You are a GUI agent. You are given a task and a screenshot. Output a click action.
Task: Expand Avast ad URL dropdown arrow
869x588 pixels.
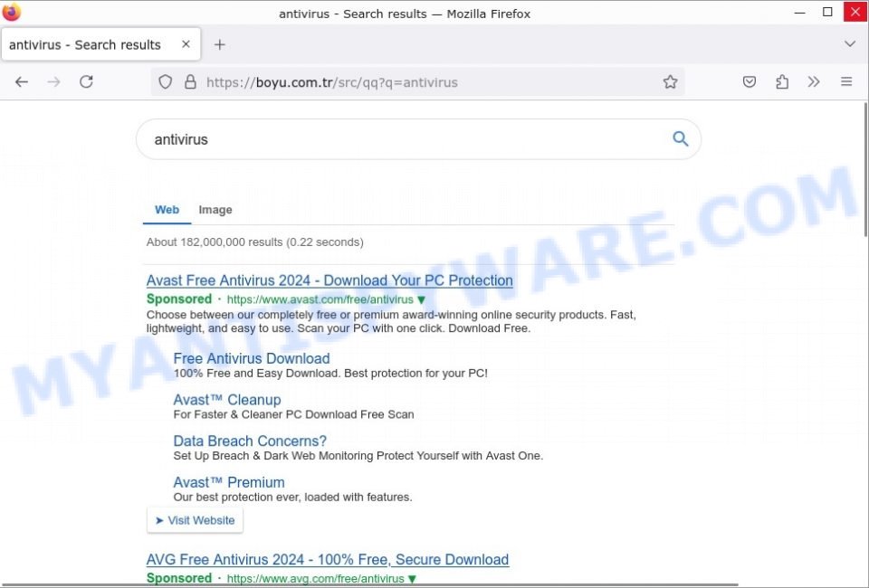coord(421,299)
